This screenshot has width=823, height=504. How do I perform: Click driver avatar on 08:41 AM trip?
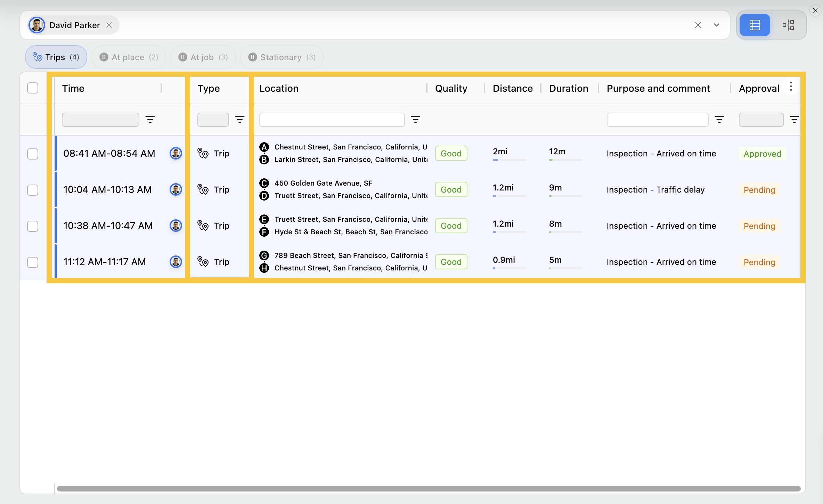(x=176, y=153)
